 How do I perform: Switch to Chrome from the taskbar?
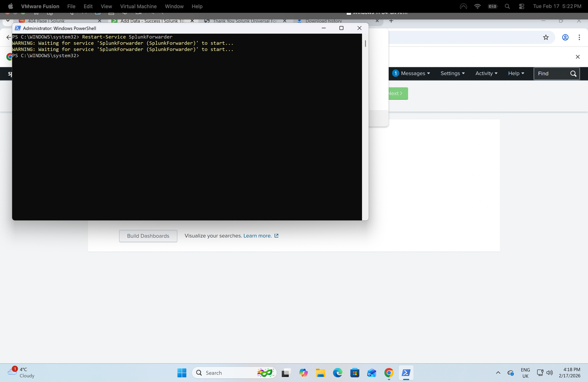389,373
